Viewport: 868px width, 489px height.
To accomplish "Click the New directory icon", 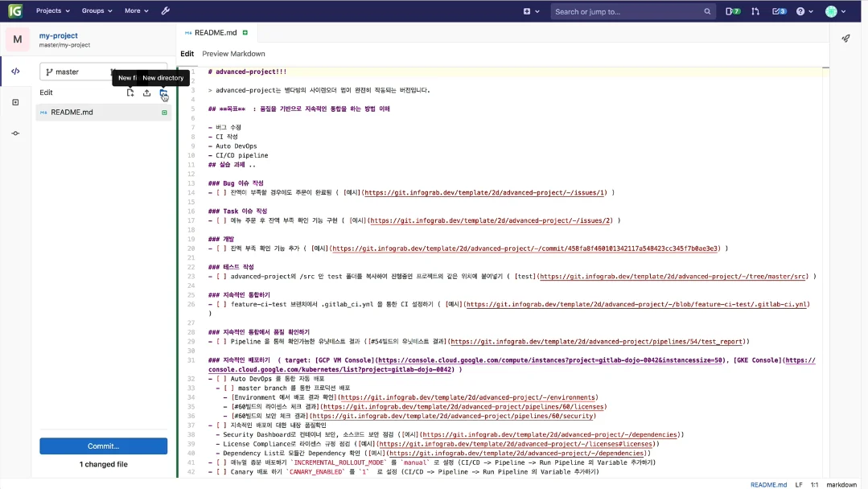I will [x=163, y=92].
